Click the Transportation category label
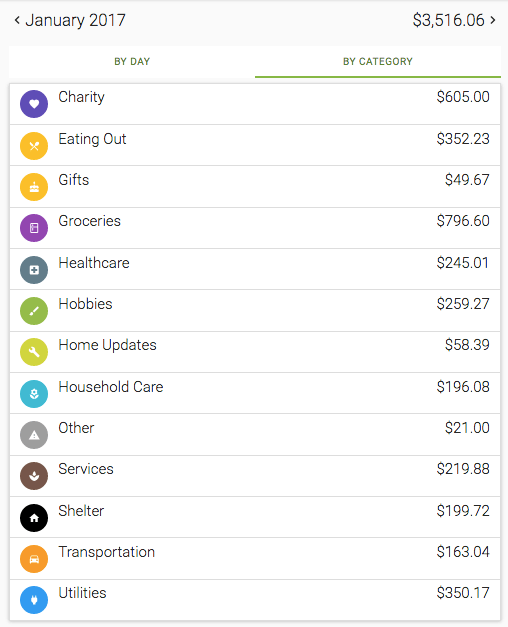508x627 pixels. point(106,552)
